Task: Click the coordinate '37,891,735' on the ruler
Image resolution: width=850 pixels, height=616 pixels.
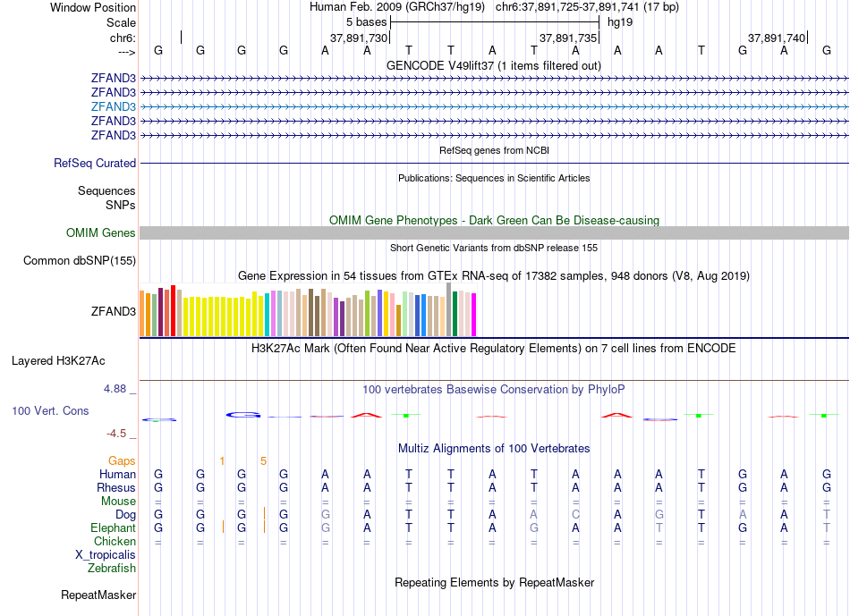Action: 568,38
